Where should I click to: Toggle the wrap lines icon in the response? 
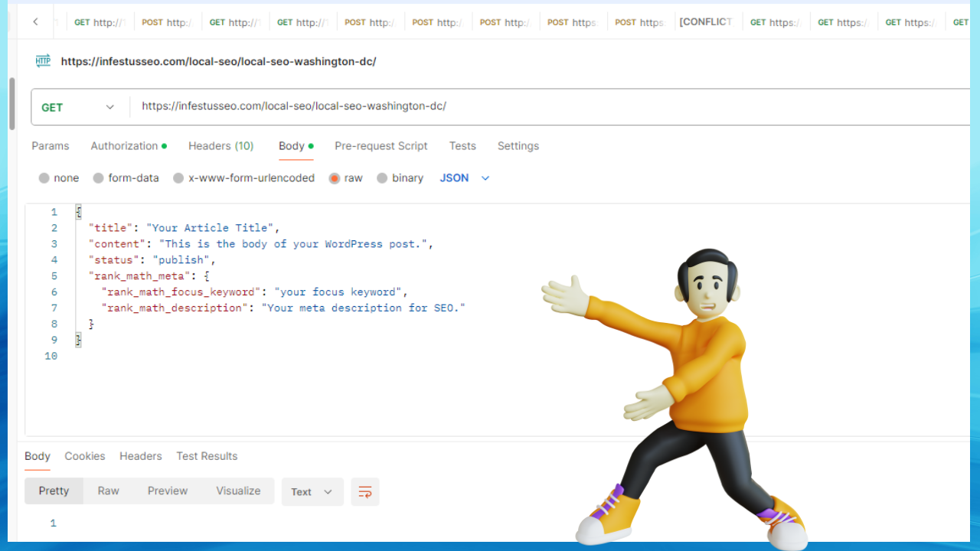(x=365, y=492)
